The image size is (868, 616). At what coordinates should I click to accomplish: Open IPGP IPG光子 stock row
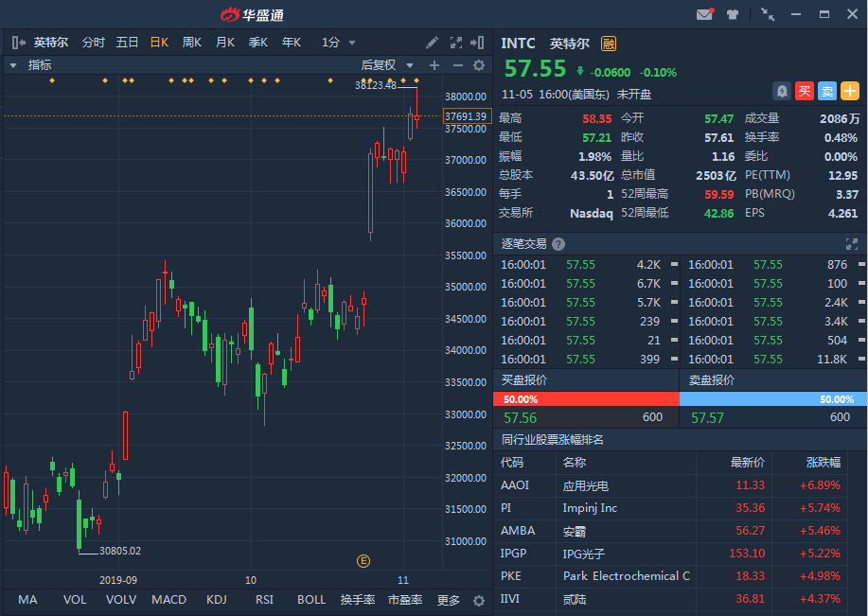670,554
